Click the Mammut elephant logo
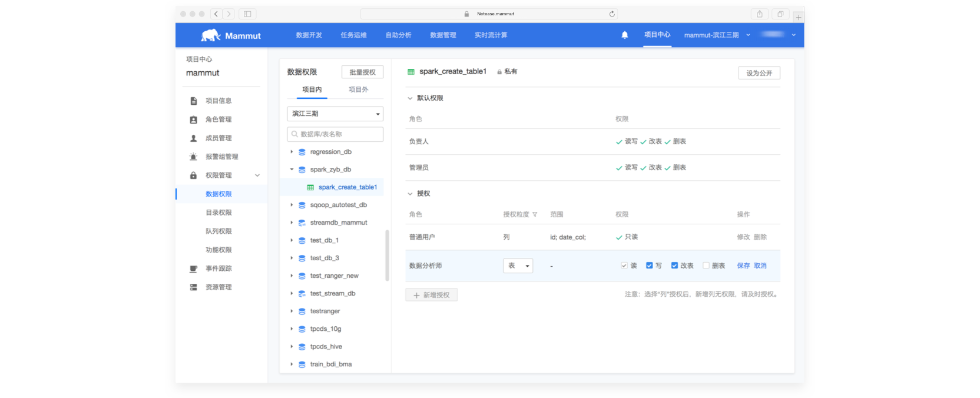The width and height of the screenshot is (980, 398). tap(210, 35)
